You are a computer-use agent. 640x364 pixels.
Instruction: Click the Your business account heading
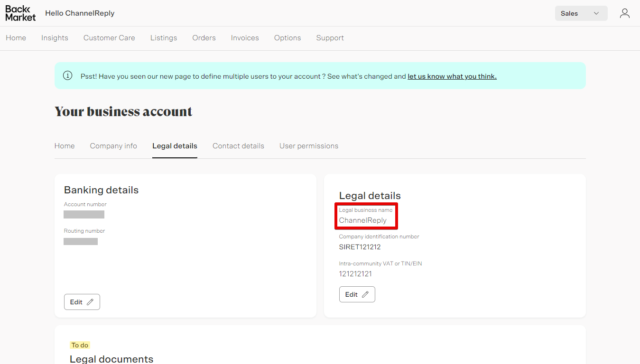tap(123, 111)
